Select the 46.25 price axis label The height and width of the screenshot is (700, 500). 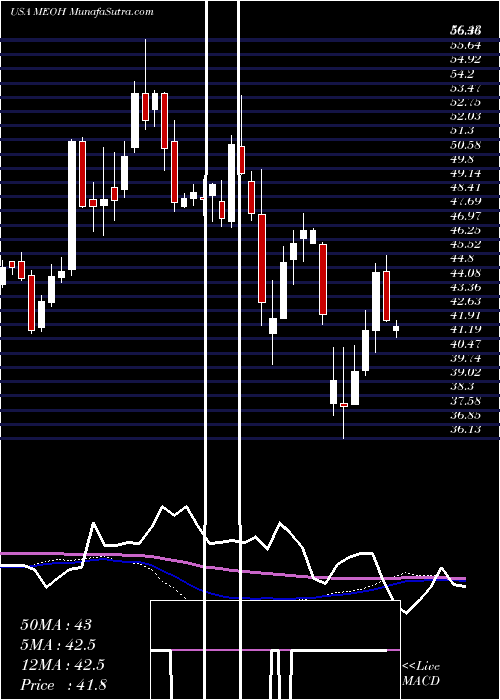[x=466, y=230]
